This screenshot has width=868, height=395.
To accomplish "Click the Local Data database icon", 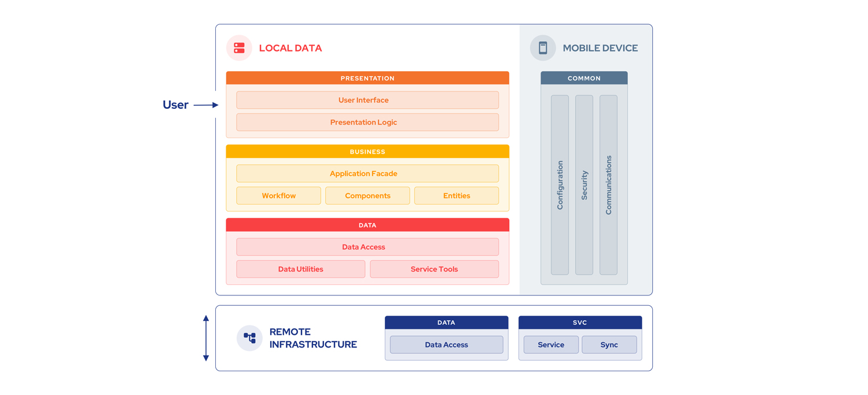I will pyautogui.click(x=239, y=47).
